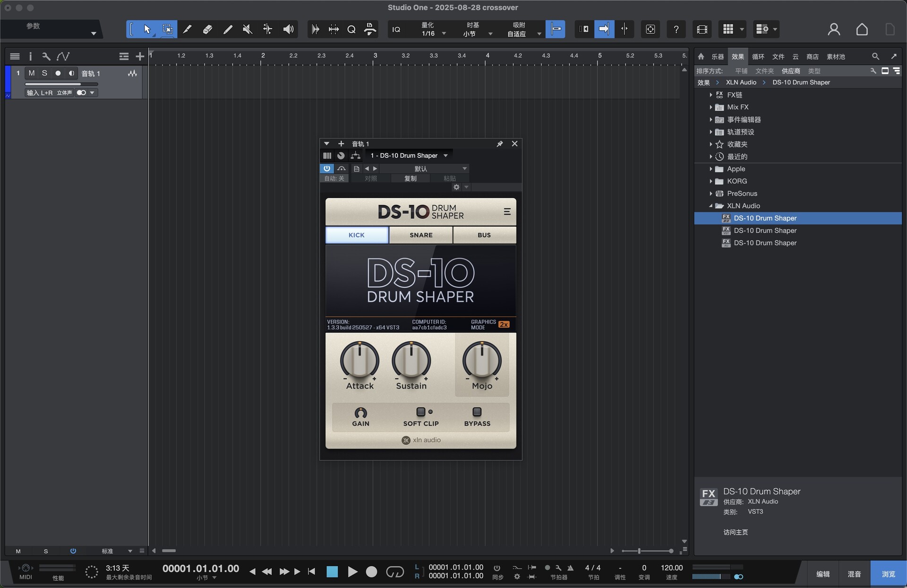Open the help question mark button

click(676, 29)
